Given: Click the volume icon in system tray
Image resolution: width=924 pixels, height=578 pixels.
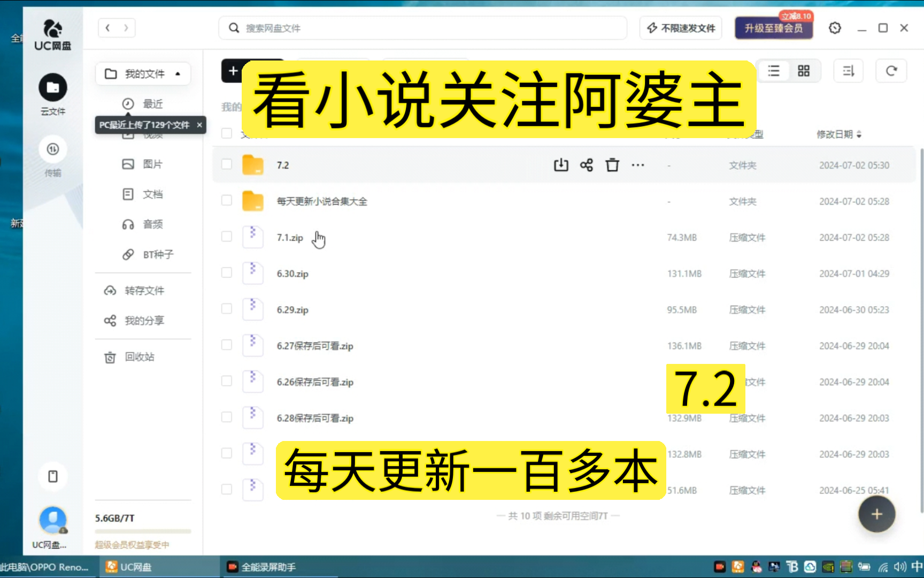Looking at the screenshot, I should pyautogui.click(x=899, y=567).
